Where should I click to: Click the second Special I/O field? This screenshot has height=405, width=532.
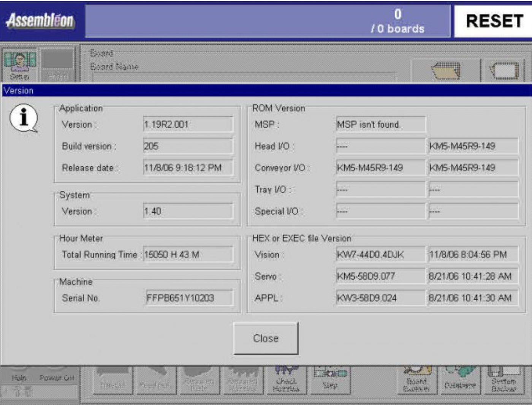(473, 211)
